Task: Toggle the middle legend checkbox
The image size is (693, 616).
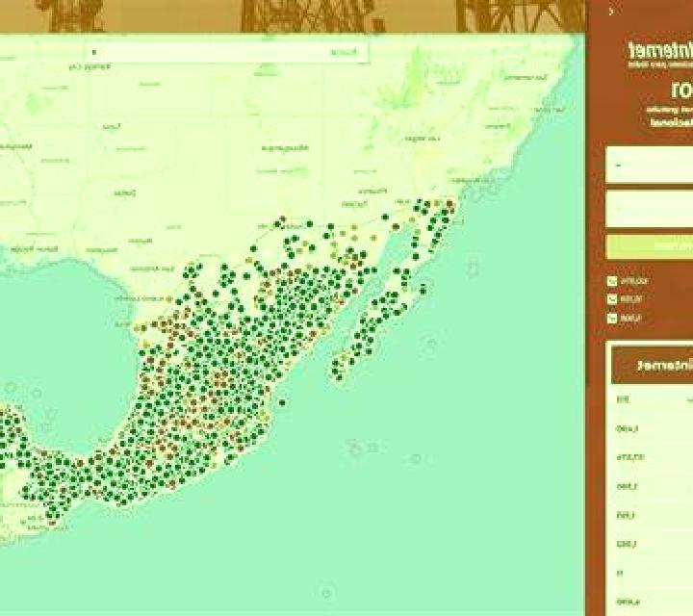Action: click(612, 299)
